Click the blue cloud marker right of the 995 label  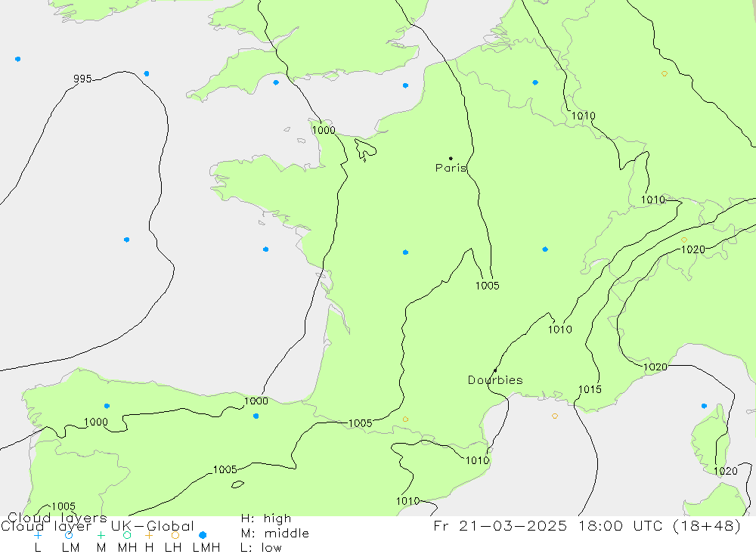coord(147,74)
